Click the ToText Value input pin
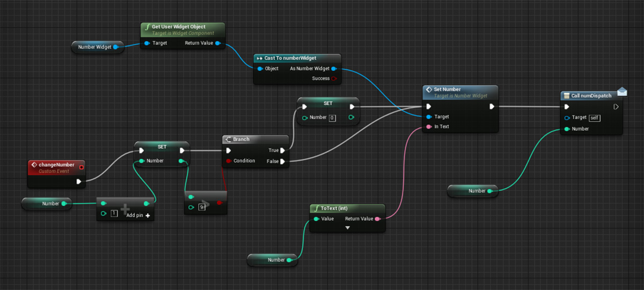This screenshot has width=644, height=290. [x=316, y=219]
